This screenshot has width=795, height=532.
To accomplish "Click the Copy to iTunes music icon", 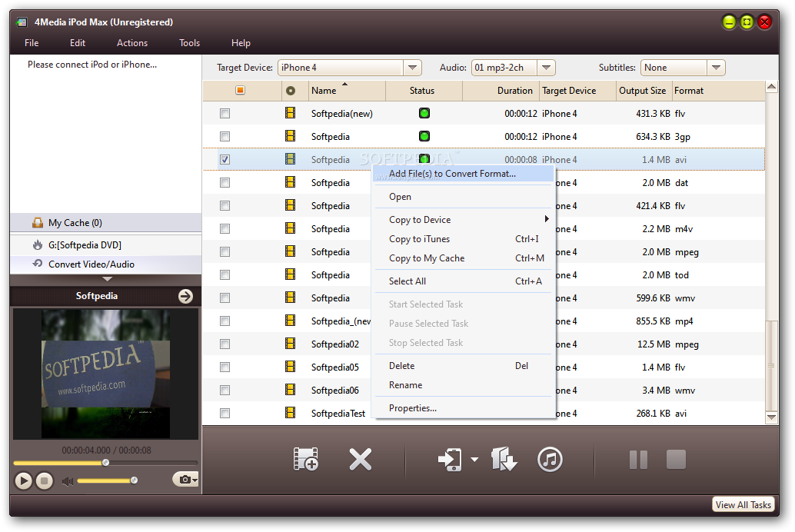I will [550, 460].
